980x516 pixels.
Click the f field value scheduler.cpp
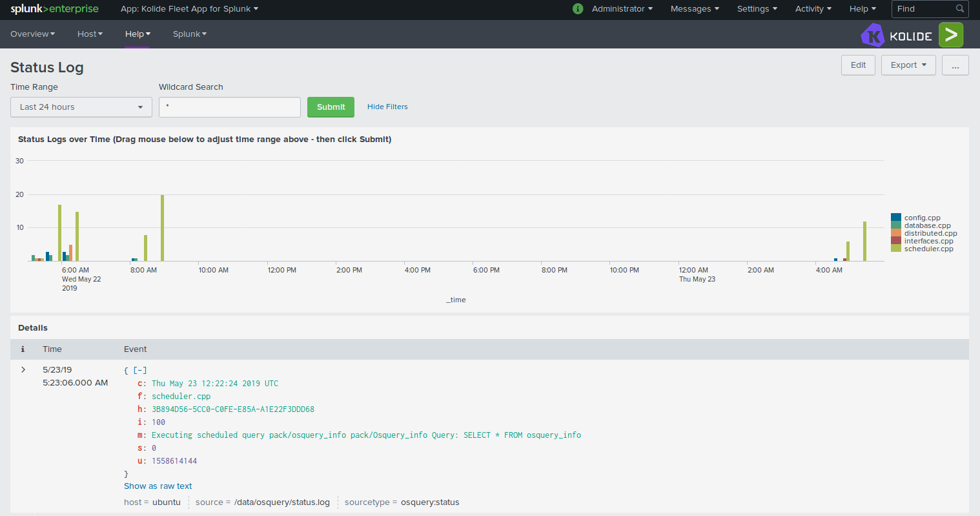(x=181, y=397)
